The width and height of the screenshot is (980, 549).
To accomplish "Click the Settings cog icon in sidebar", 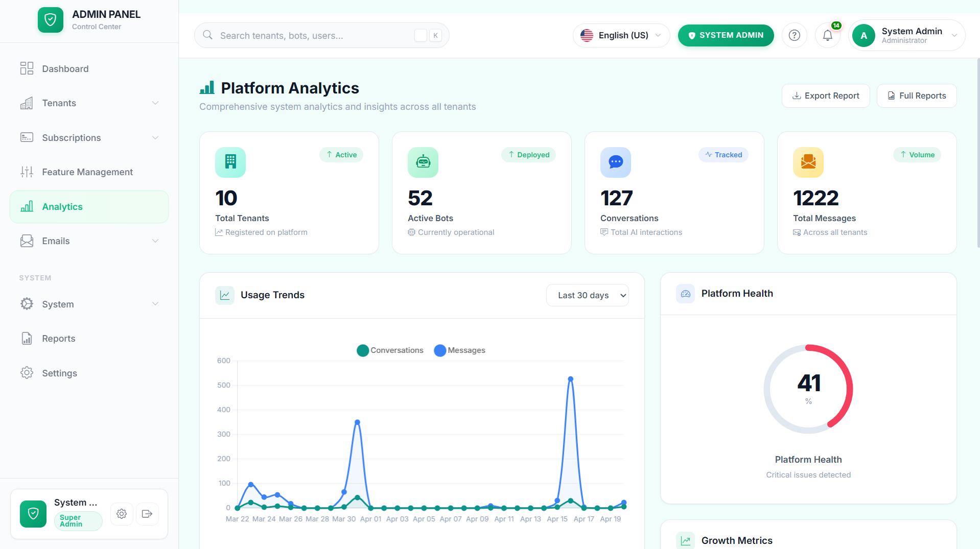I will [x=27, y=373].
